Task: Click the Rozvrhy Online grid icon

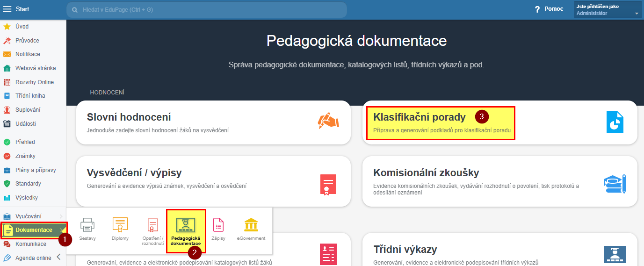Action: coord(7,82)
